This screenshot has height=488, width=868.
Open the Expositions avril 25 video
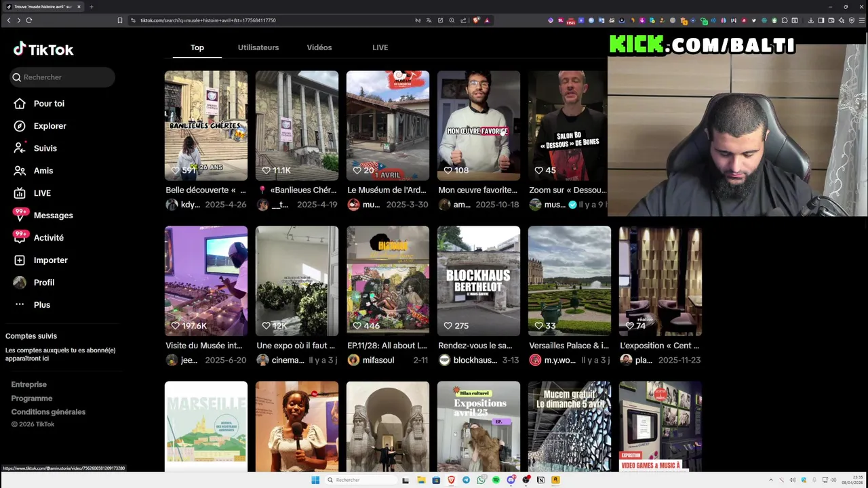(479, 426)
